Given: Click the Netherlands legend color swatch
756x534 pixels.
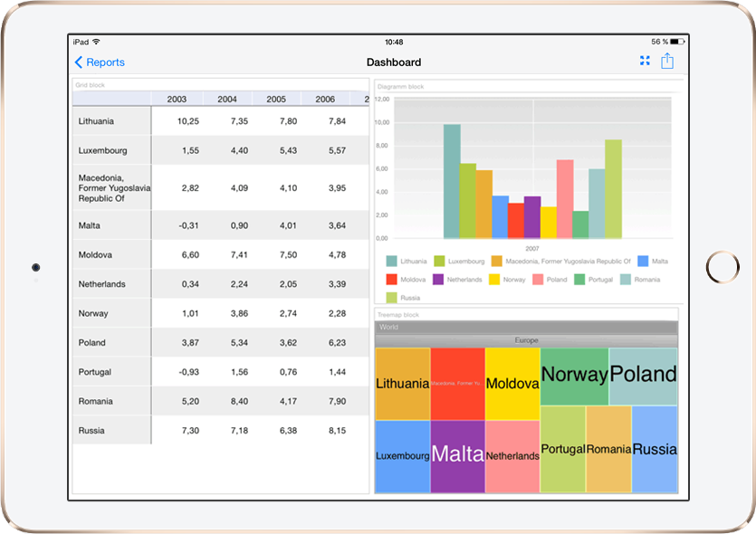Looking at the screenshot, I should 438,280.
